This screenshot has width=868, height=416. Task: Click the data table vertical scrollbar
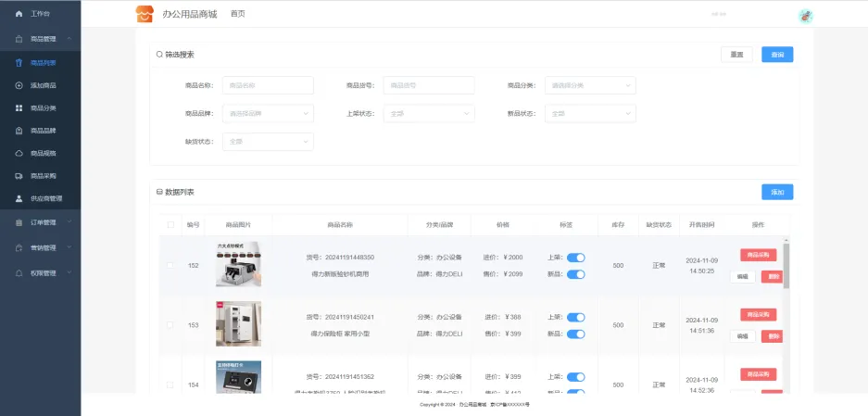(786, 264)
